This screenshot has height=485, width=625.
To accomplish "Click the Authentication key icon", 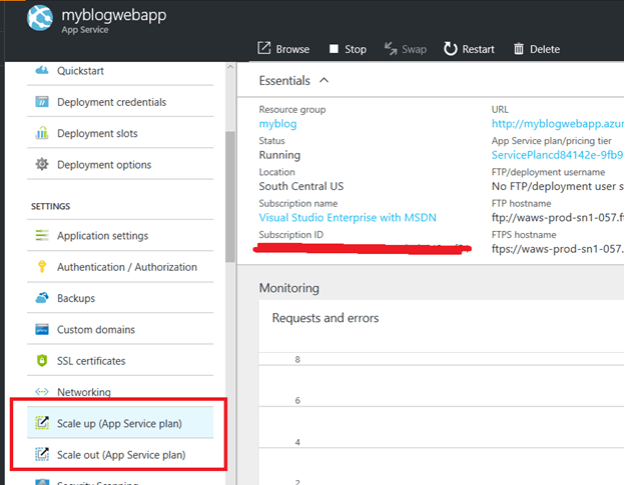I will coord(42,267).
